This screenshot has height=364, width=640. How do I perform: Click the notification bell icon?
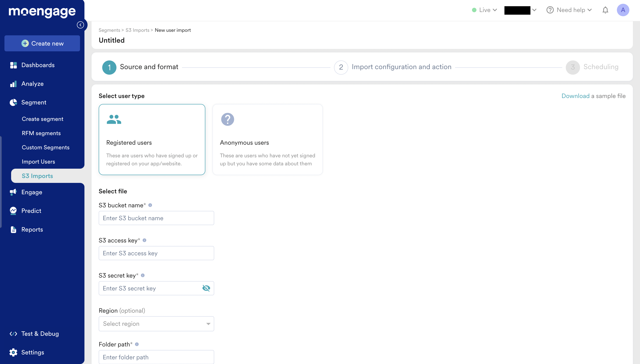tap(605, 10)
